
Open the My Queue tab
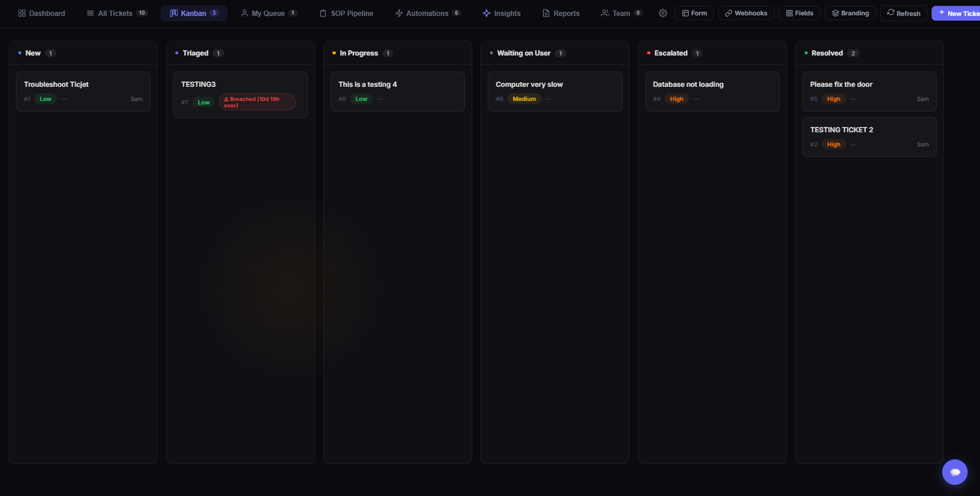click(x=269, y=13)
